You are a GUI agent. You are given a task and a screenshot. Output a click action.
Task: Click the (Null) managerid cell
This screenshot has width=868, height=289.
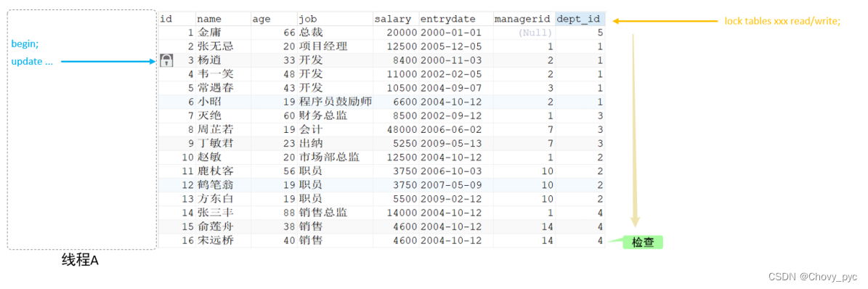pos(524,33)
